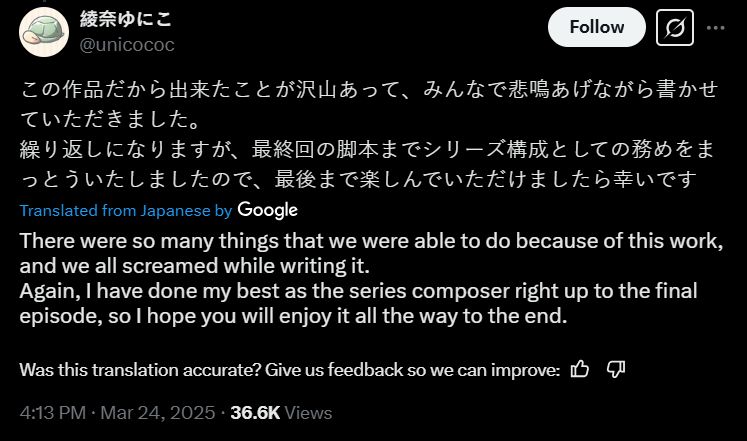The height and width of the screenshot is (441, 747).
Task: Follow the user 綾奈ゆにこ
Action: coord(597,28)
